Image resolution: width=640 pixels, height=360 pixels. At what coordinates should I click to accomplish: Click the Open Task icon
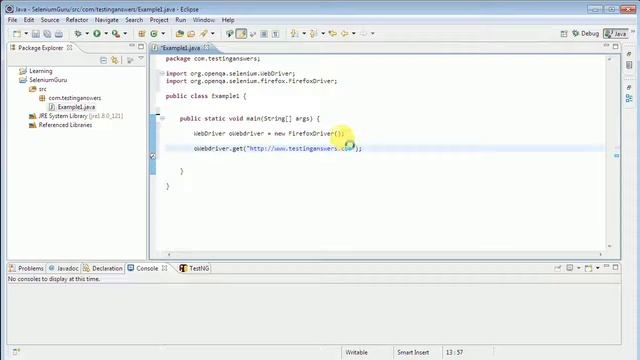[x=191, y=34]
